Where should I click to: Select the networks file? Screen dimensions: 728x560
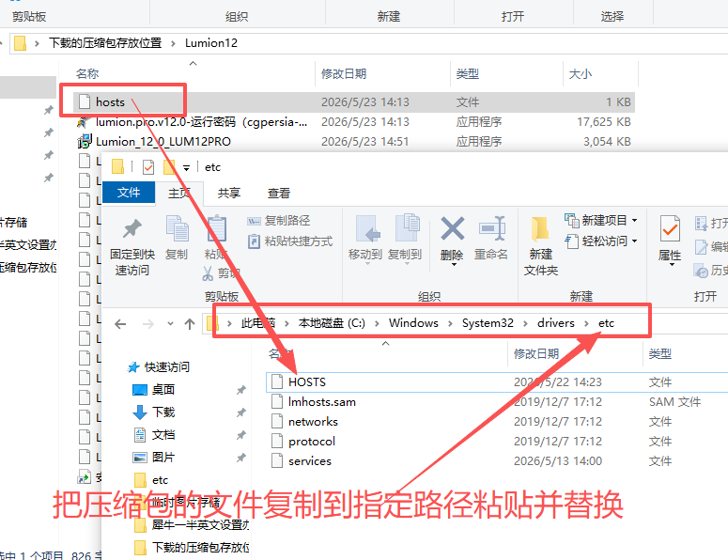pos(313,422)
